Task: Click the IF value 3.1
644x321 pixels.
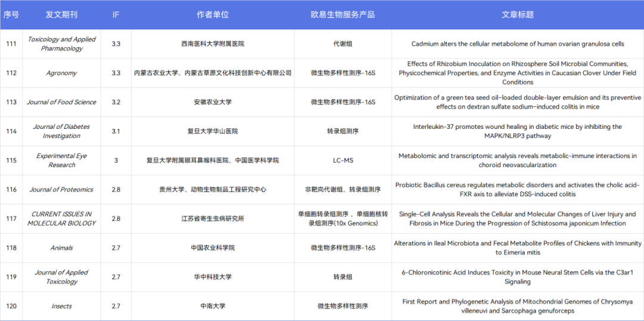Action: [x=116, y=131]
